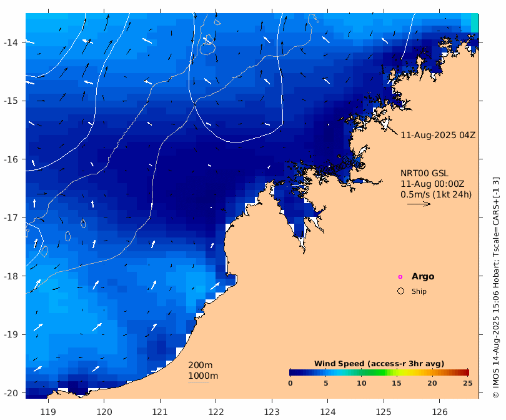Click the "11-Aug-2025 04Z" timestamp label
Image resolution: width=506 pixels, height=420 pixels.
pyautogui.click(x=438, y=135)
